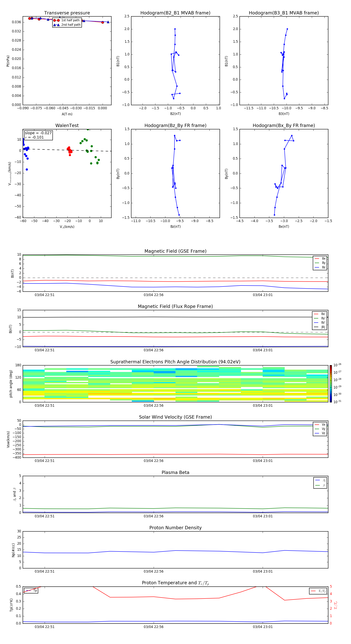Viewport: 351px width, 644px height.
Task: Click '03/04 23:01' tick in Proton Number Density plot
Action: [x=262, y=571]
